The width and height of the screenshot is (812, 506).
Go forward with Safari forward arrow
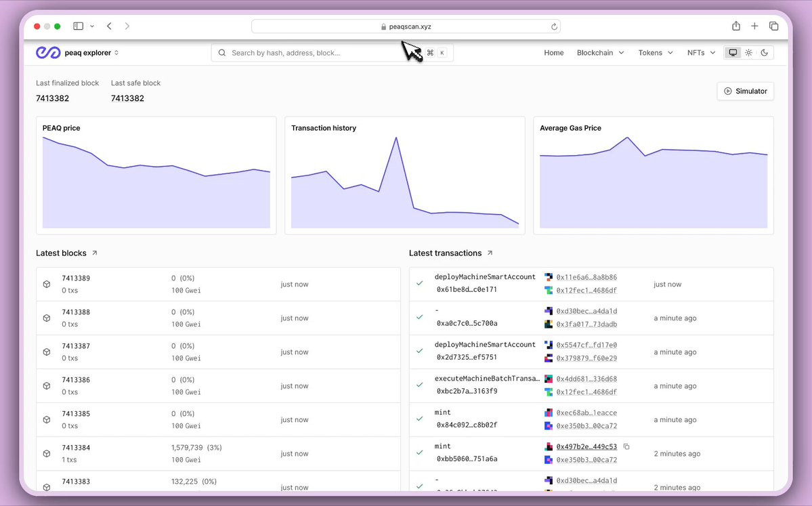[127, 26]
